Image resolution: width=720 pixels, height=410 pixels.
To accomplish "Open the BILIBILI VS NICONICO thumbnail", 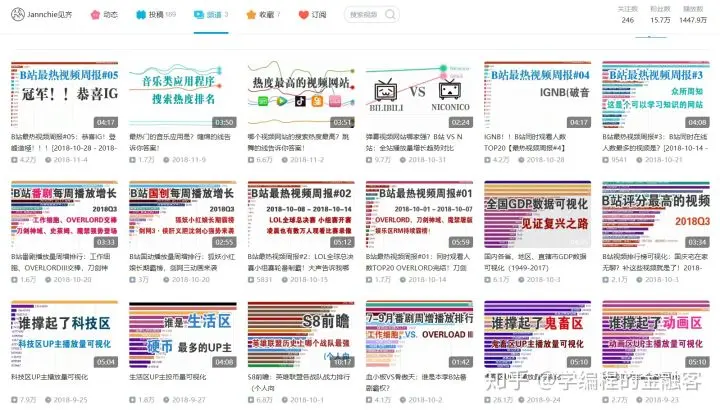I will pyautogui.click(x=419, y=95).
